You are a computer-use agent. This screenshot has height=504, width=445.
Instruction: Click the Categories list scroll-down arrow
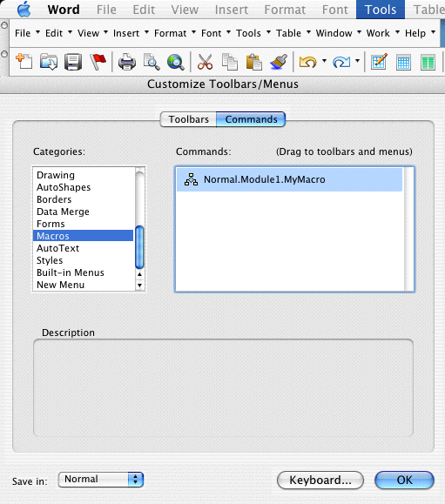pyautogui.click(x=139, y=286)
